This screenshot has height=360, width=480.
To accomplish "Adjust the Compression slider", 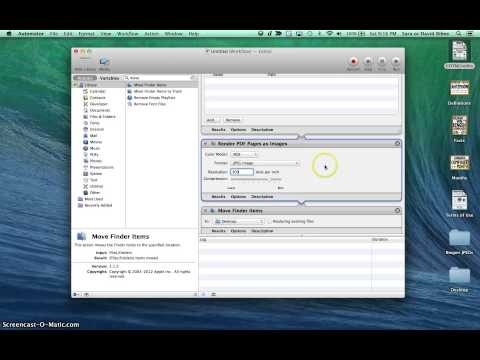I will (256, 179).
